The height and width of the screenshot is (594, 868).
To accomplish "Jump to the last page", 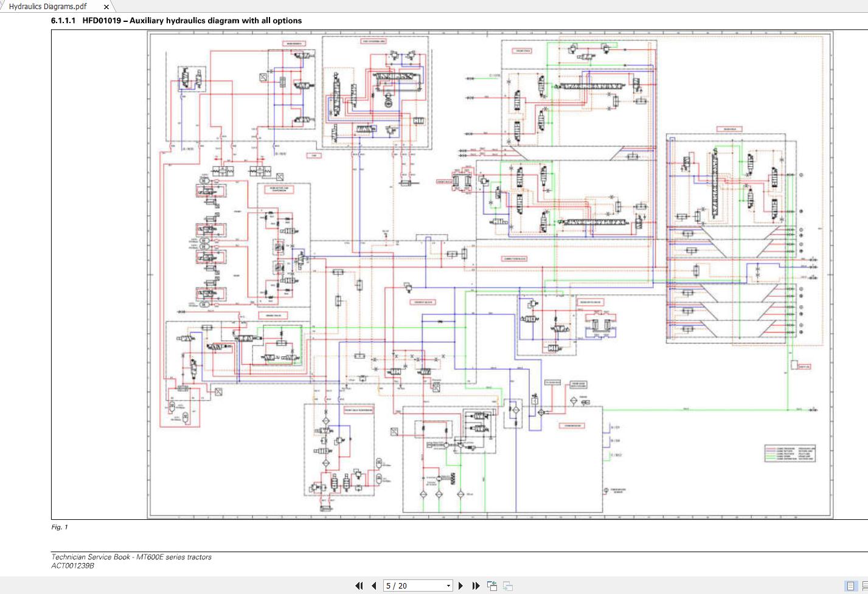I will tap(476, 585).
